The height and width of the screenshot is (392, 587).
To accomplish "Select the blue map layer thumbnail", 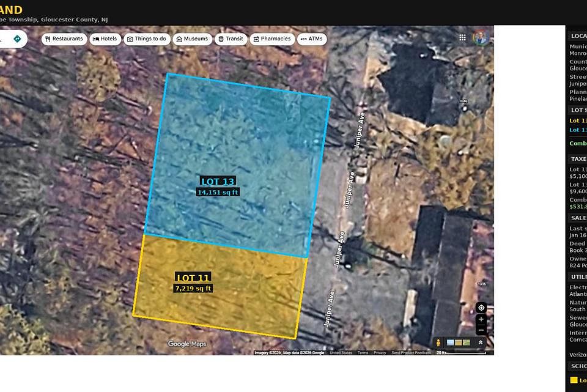I will pos(451,342).
